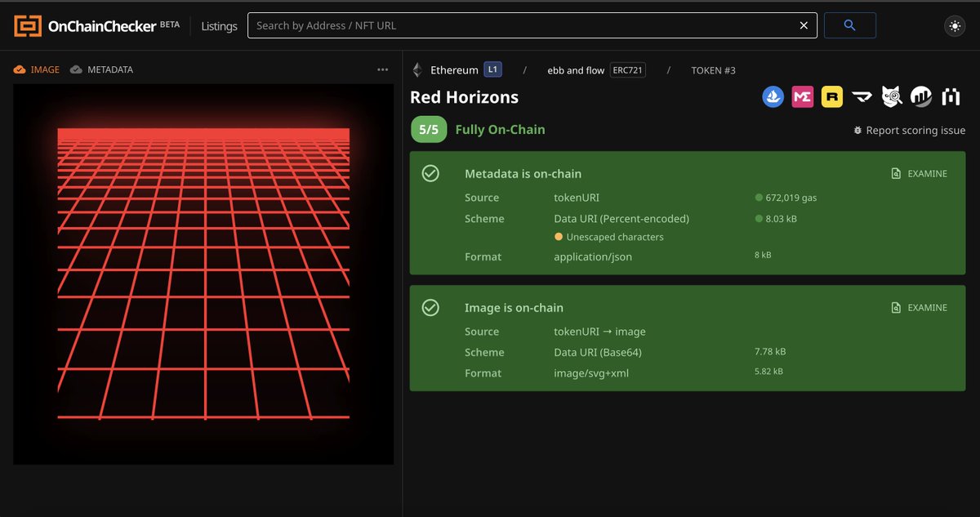
Task: Click the Red Horizons title
Action: 464,97
